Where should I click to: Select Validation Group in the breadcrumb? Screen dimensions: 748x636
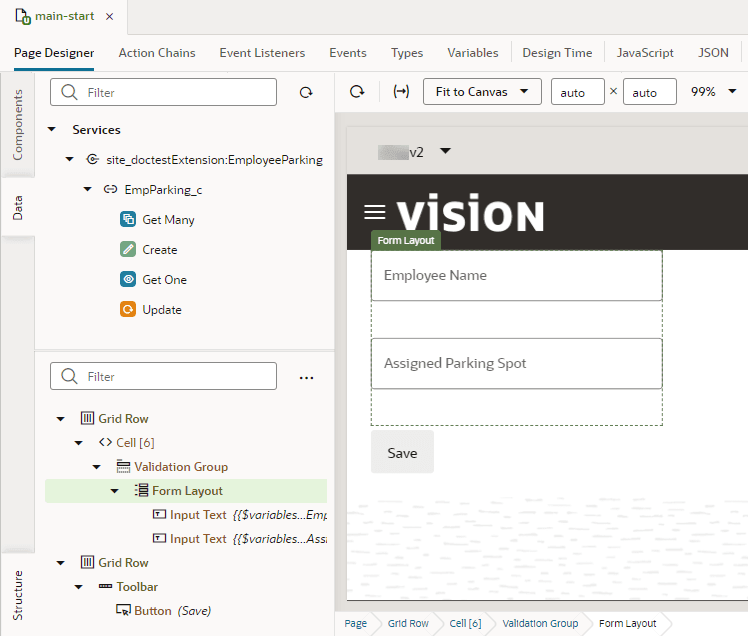pyautogui.click(x=540, y=624)
